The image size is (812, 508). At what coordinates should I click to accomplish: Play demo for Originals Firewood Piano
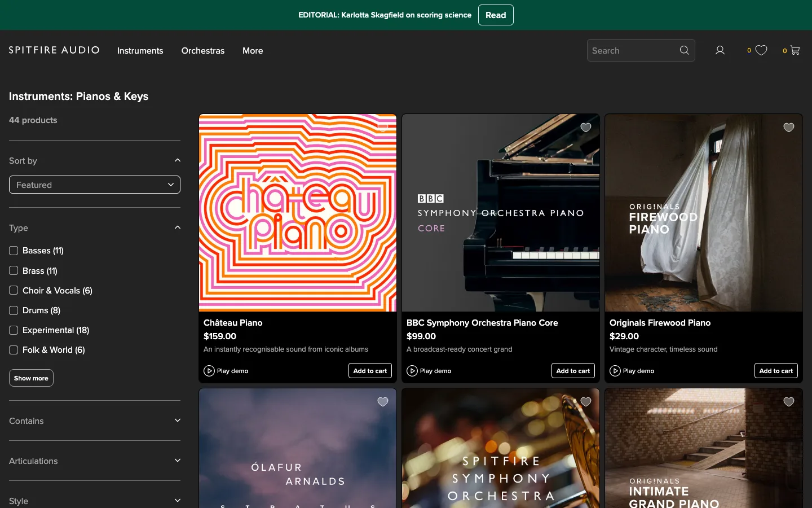(x=632, y=371)
